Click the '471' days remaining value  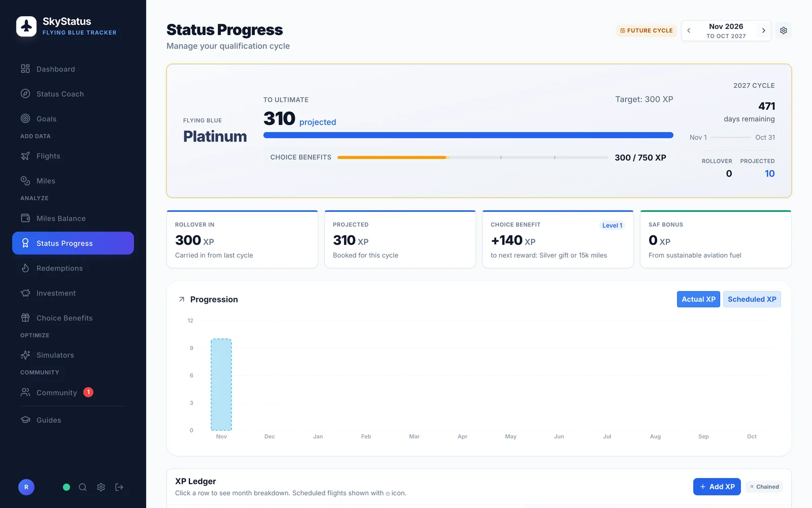click(x=766, y=106)
